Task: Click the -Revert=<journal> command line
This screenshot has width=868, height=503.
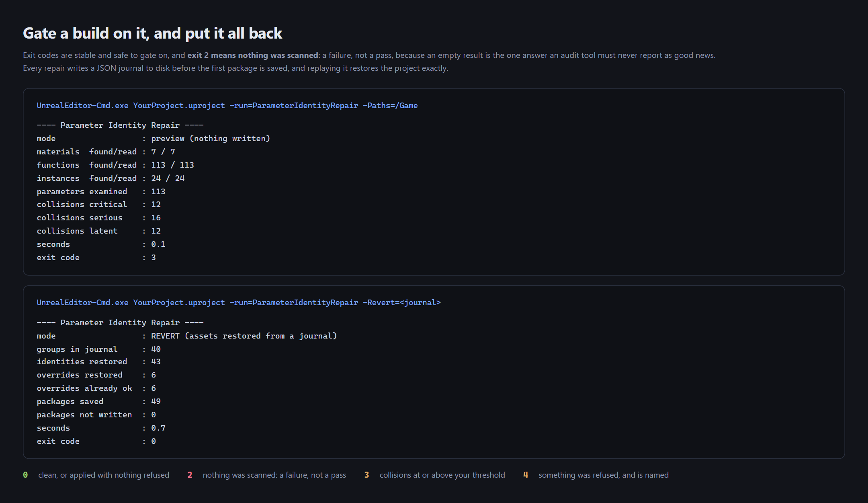Action: pos(239,302)
